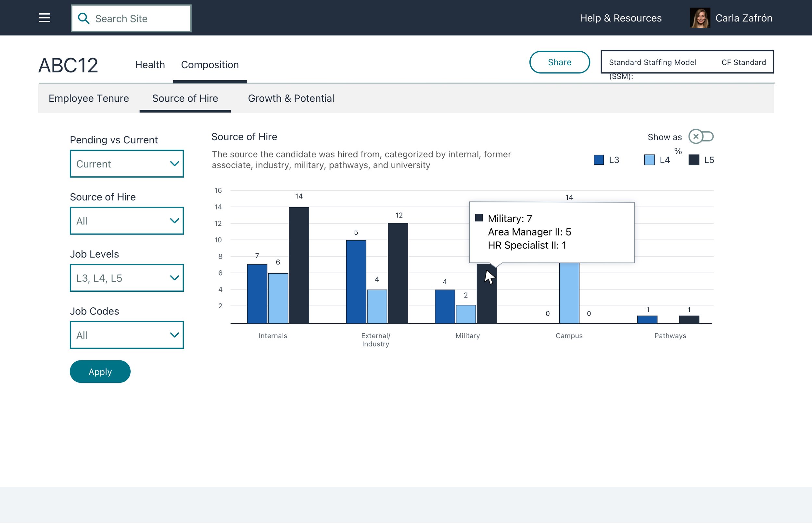Open the hamburger navigation menu
The image size is (812, 524).
(44, 18)
